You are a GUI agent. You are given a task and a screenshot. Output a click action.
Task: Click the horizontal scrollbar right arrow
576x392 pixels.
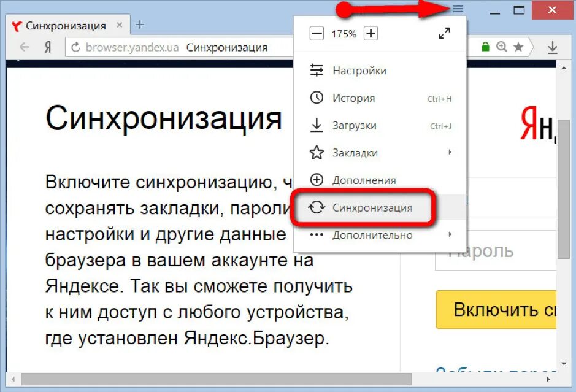(548, 379)
